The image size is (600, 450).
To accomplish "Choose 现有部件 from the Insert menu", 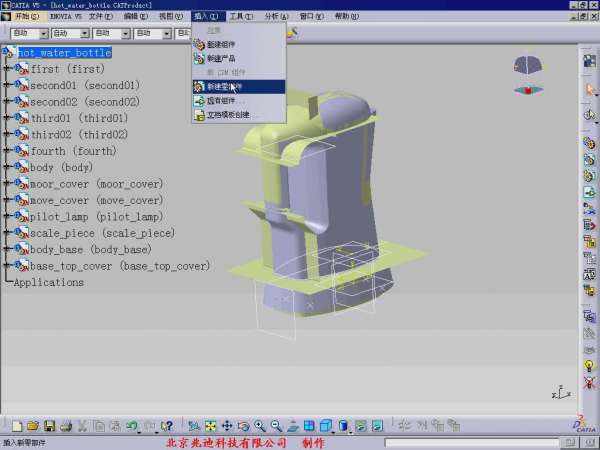I will tap(223, 101).
